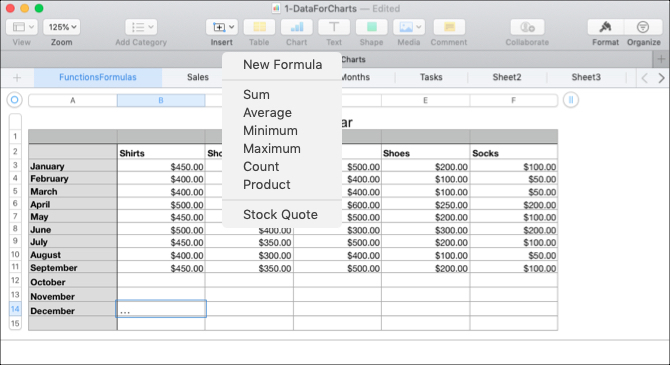The width and height of the screenshot is (670, 365).
Task: Expand the Insert dropdown arrow
Action: click(x=232, y=27)
